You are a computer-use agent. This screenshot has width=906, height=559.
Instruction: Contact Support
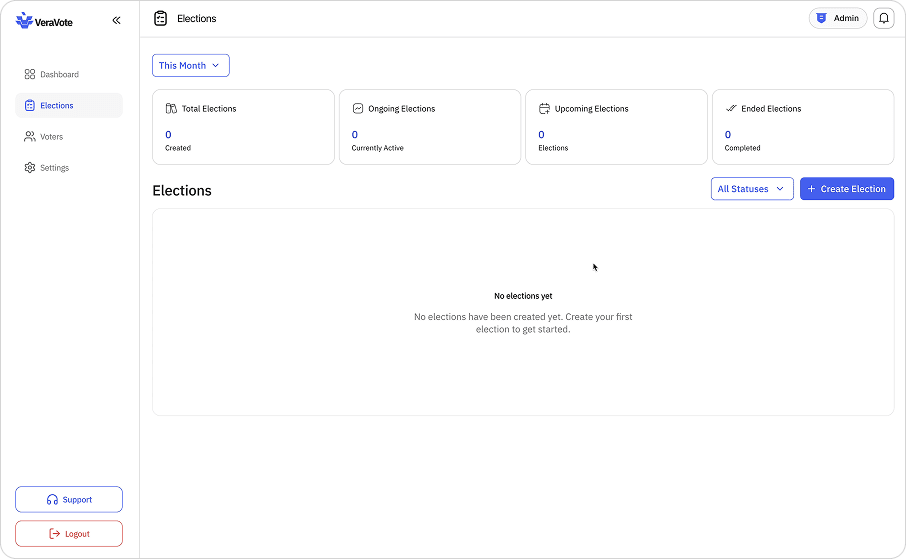(x=69, y=499)
